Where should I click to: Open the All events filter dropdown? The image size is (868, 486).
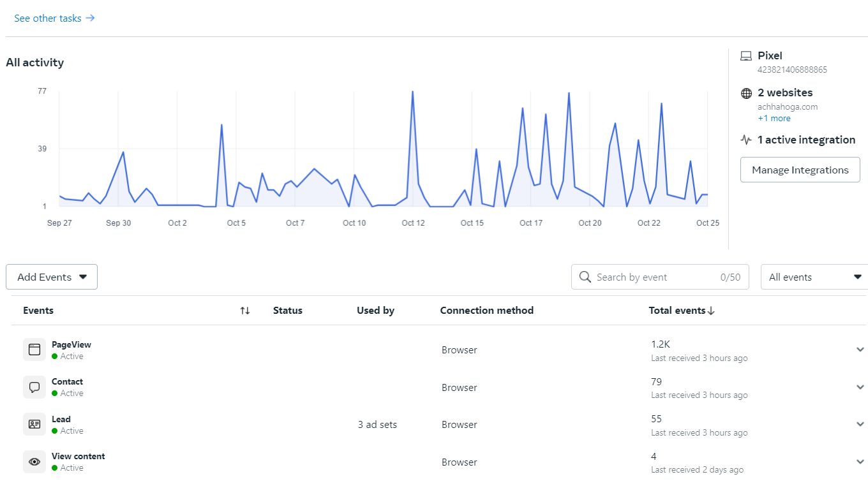point(814,277)
